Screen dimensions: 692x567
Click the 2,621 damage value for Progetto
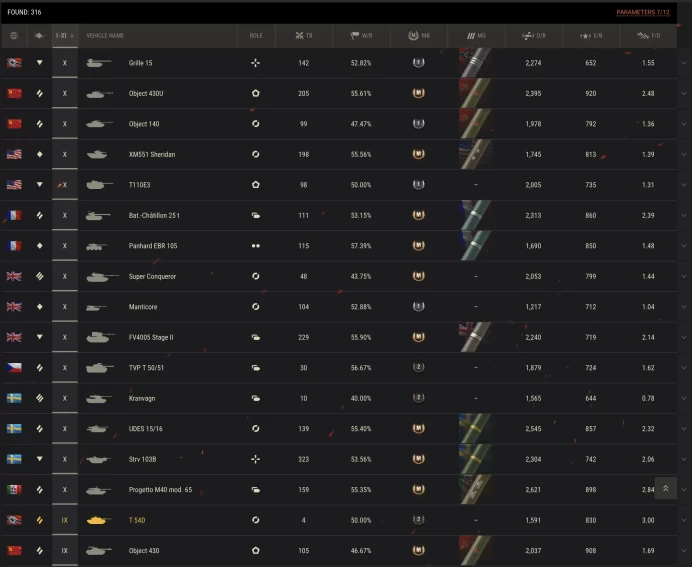click(x=533, y=490)
